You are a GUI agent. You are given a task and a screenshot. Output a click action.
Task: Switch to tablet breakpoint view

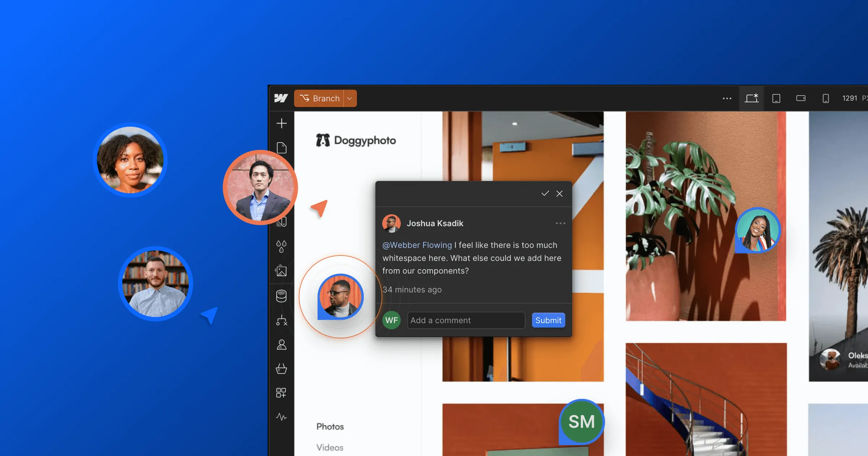pyautogui.click(x=776, y=98)
